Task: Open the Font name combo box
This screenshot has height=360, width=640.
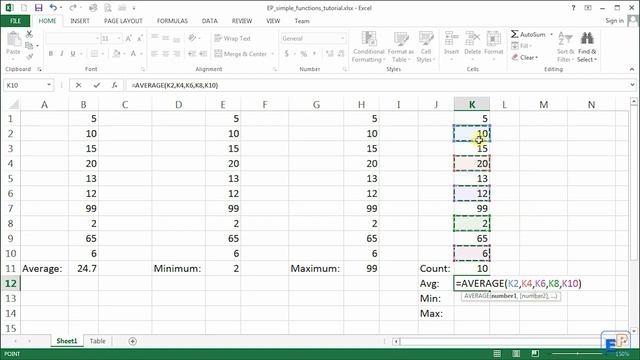Action: pos(73,38)
